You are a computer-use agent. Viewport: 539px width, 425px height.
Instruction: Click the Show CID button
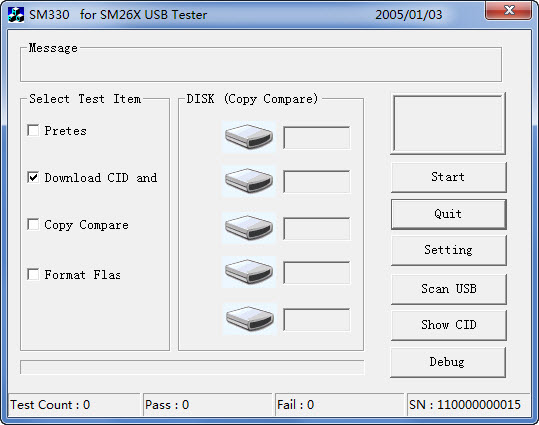tap(448, 325)
